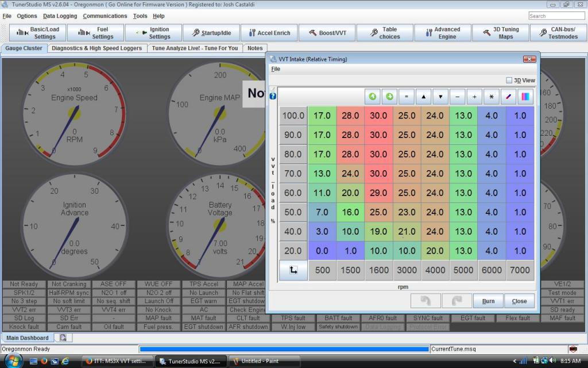
Task: Click the green right-arrow icon in VVT toolbar
Action: coord(389,97)
